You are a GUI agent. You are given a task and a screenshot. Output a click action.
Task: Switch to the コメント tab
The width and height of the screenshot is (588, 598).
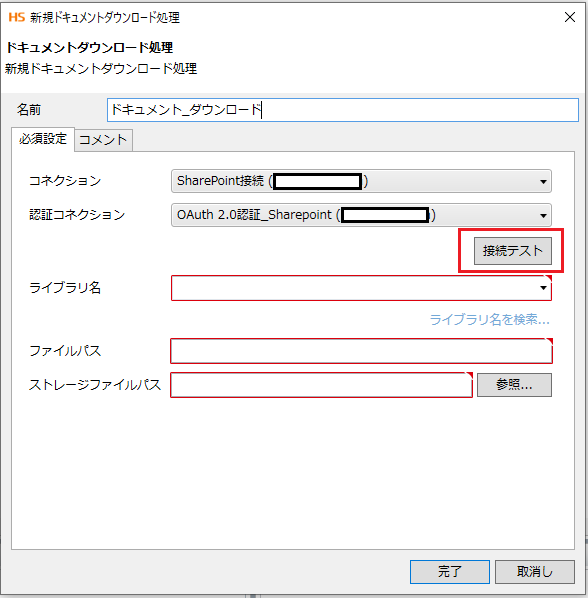[x=103, y=140]
